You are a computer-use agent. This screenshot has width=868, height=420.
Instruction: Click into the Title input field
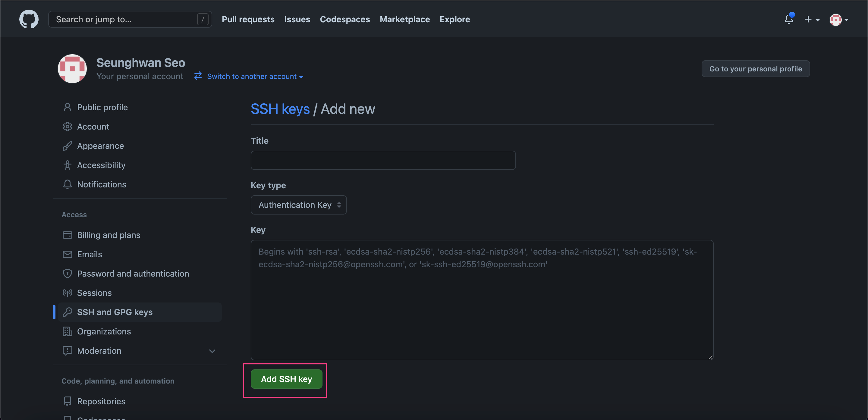pyautogui.click(x=383, y=160)
